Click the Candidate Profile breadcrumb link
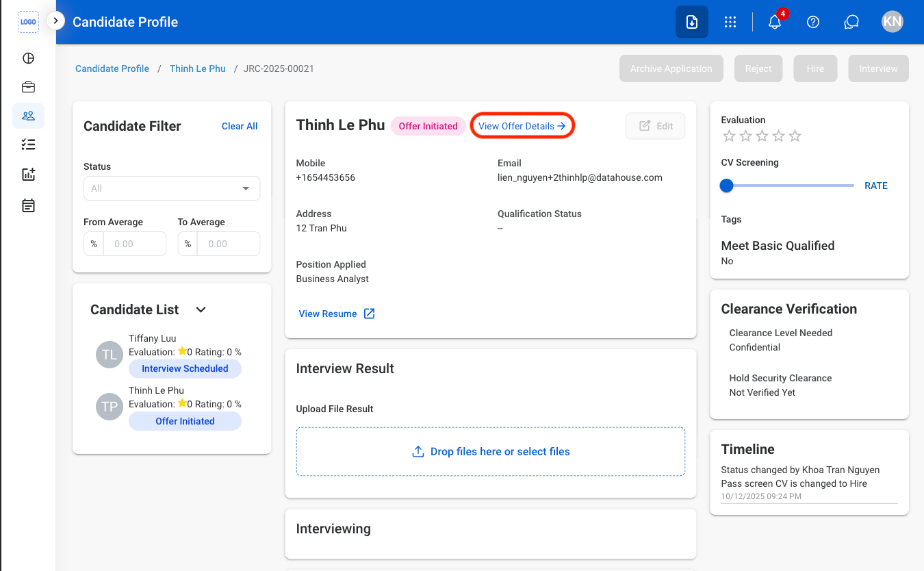 [112, 68]
